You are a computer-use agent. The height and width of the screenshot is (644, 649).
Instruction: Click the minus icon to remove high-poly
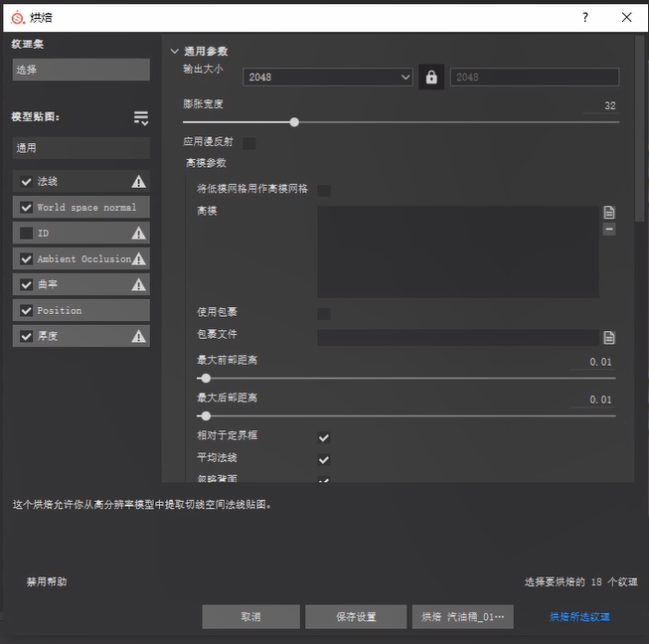[x=609, y=230]
